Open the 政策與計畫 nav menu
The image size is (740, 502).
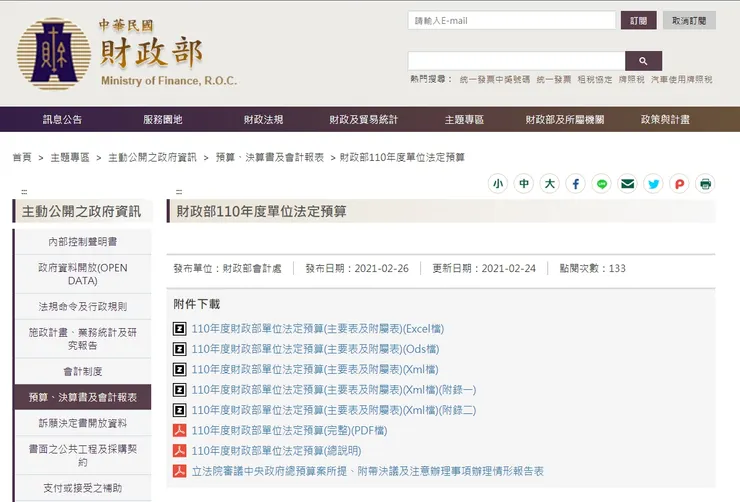point(665,120)
